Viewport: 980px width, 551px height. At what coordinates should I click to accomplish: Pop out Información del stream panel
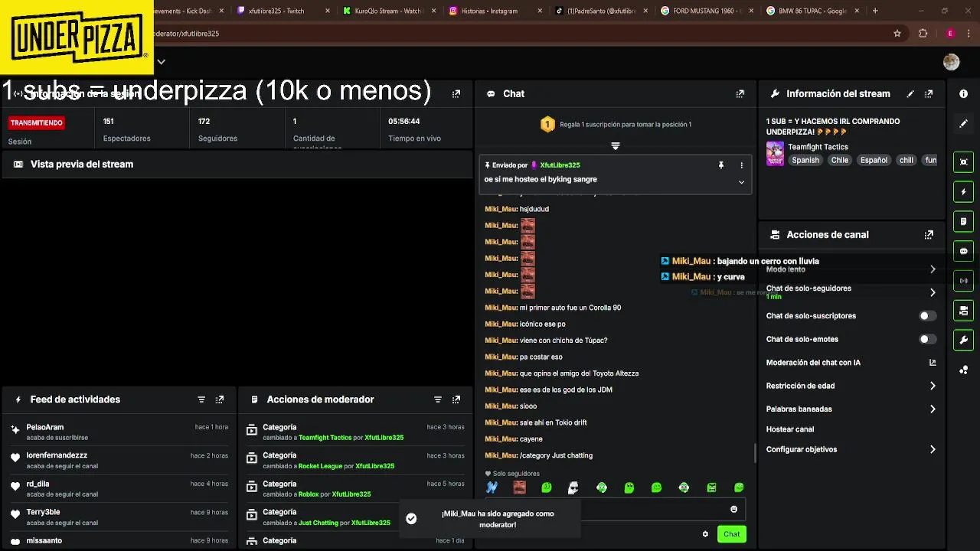tap(929, 93)
